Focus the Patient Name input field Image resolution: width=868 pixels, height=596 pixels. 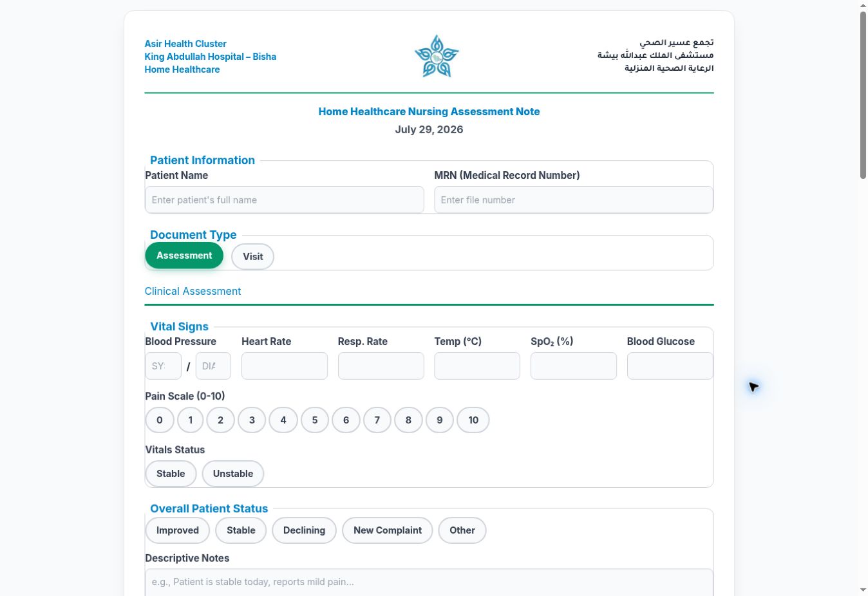285,200
